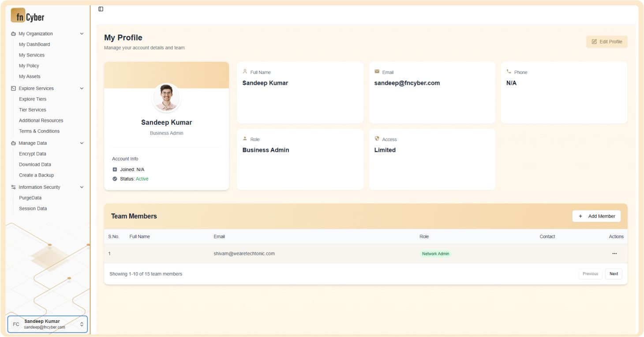Click the fnCyber logo
The width and height of the screenshot is (644, 337).
point(28,16)
